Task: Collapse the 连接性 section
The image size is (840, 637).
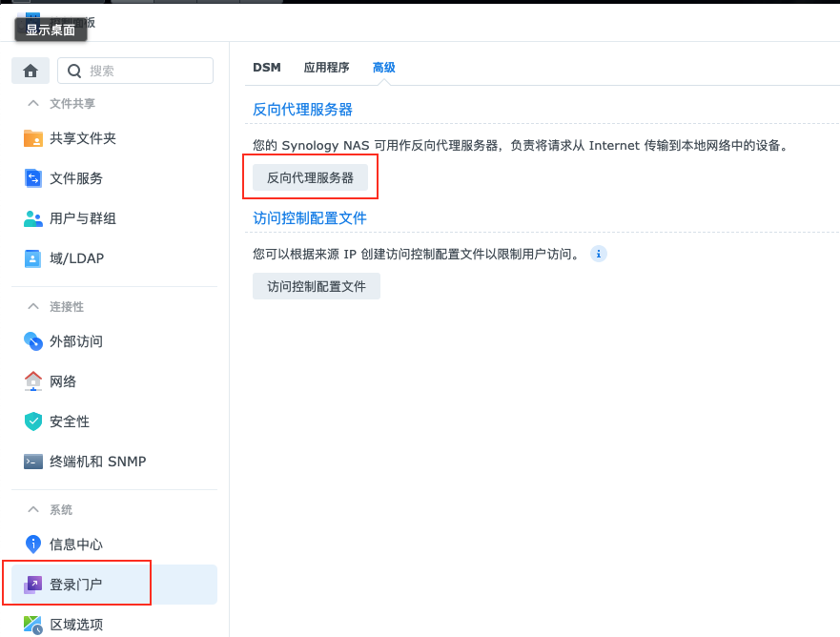Action: click(33, 306)
